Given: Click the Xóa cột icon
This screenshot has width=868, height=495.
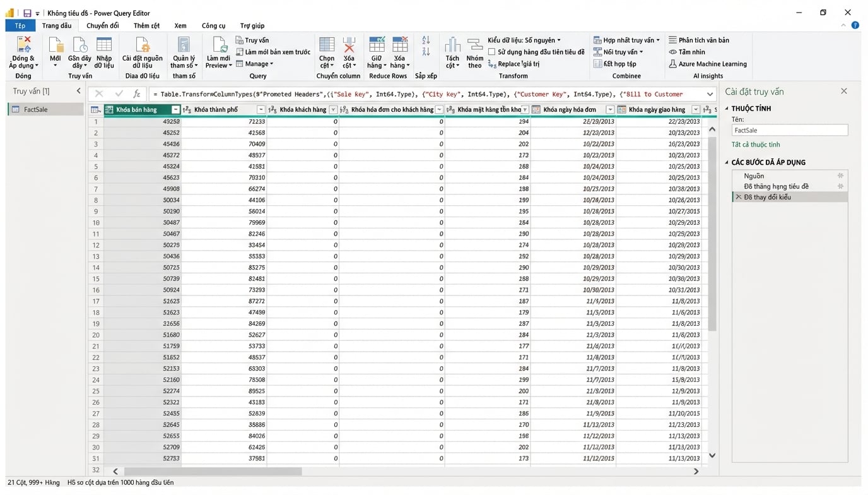Looking at the screenshot, I should (349, 45).
